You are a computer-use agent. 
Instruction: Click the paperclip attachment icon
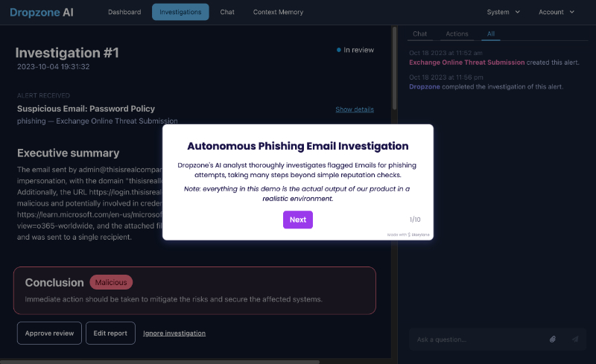coord(553,339)
